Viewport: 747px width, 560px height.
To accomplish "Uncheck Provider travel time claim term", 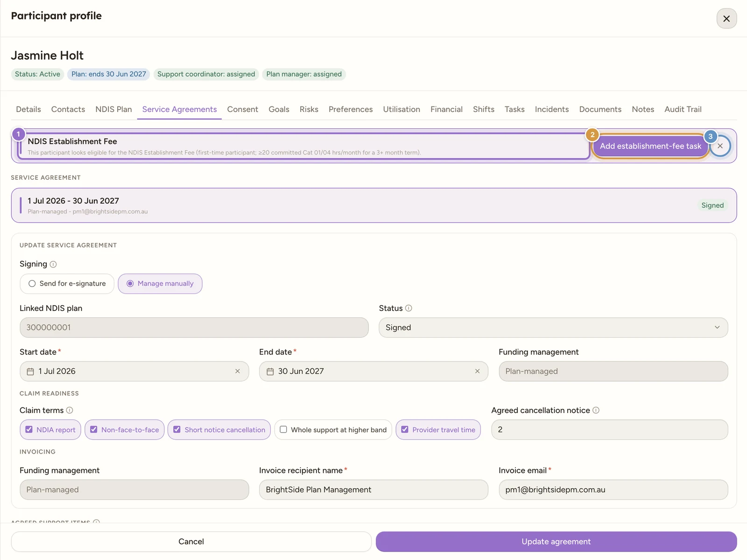I will point(438,430).
